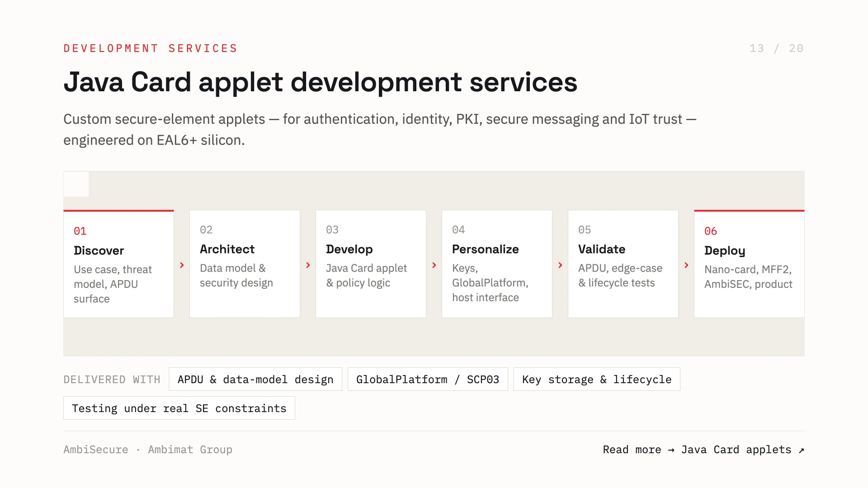Click 'Java Card applet & policy logic' description
868x488 pixels.
(x=366, y=276)
